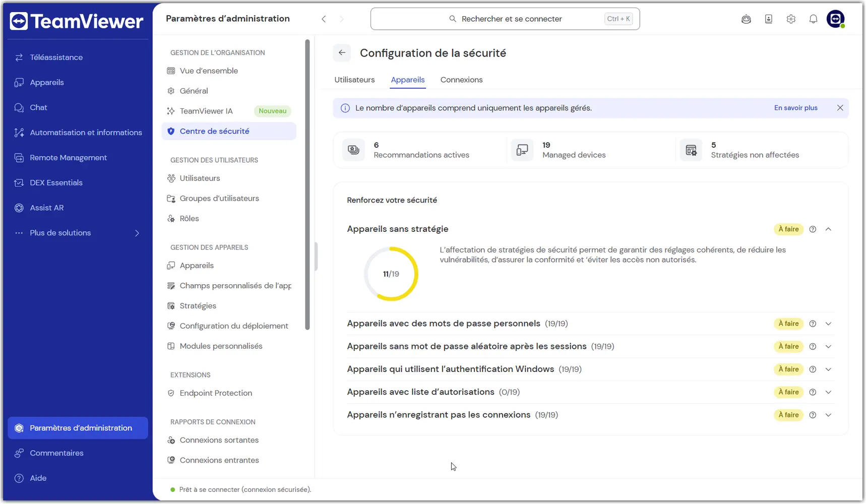This screenshot has height=504, width=866.
Task: Open the AI assistant robot icon
Action: coord(746,19)
